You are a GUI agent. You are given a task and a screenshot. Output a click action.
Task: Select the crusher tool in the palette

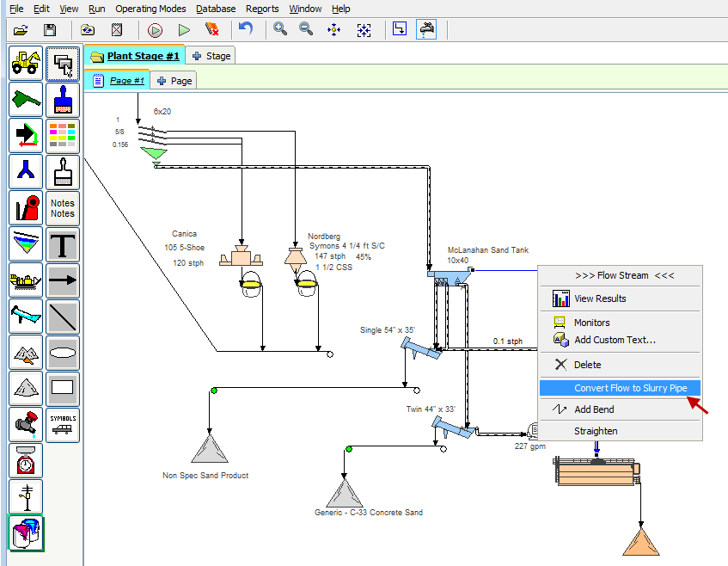pyautogui.click(x=26, y=208)
